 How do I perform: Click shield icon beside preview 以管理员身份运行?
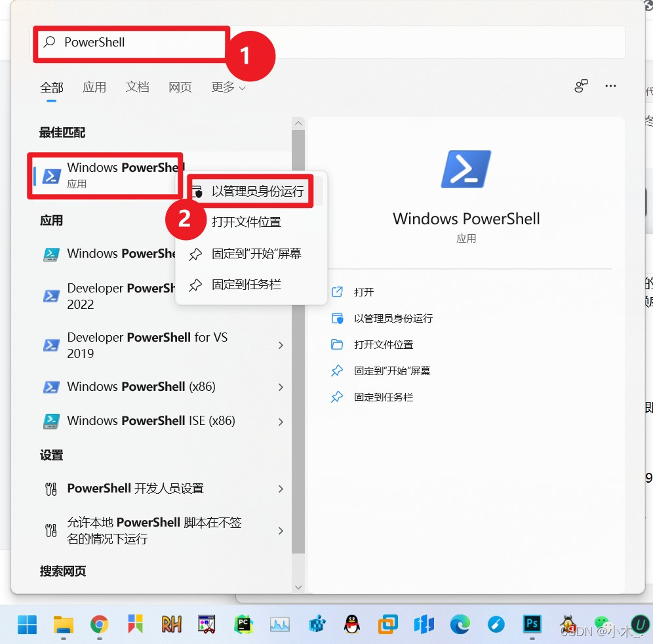[337, 318]
